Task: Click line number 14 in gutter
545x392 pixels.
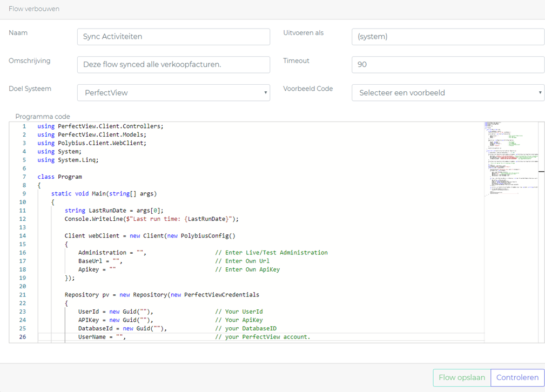Action: click(23, 236)
